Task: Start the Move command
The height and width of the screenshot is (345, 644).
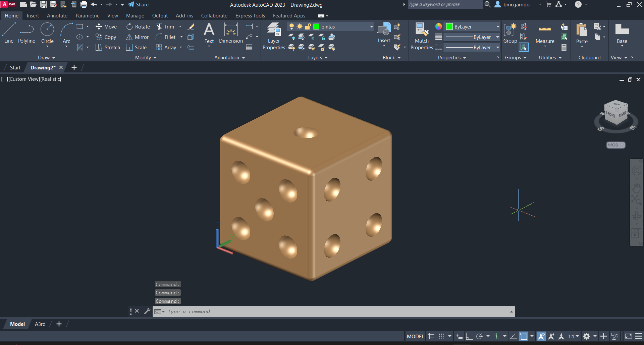Action: 106,26
